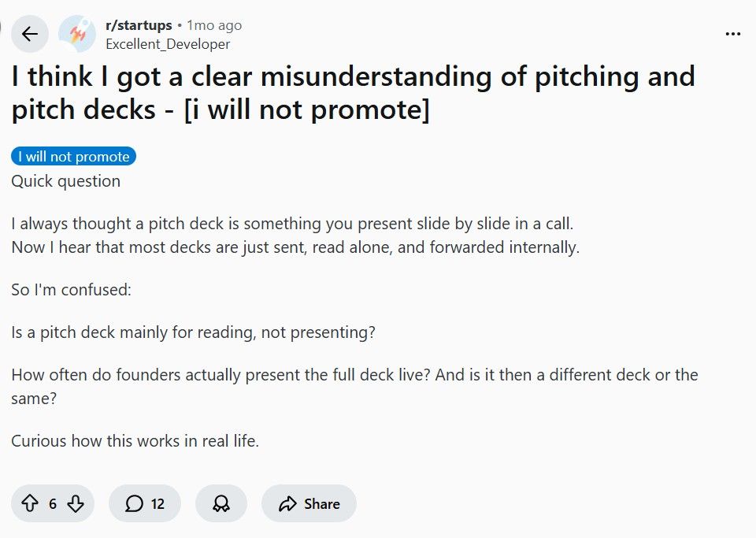756x538 pixels.
Task: Open Excellent_Developer's user profile
Action: [168, 44]
